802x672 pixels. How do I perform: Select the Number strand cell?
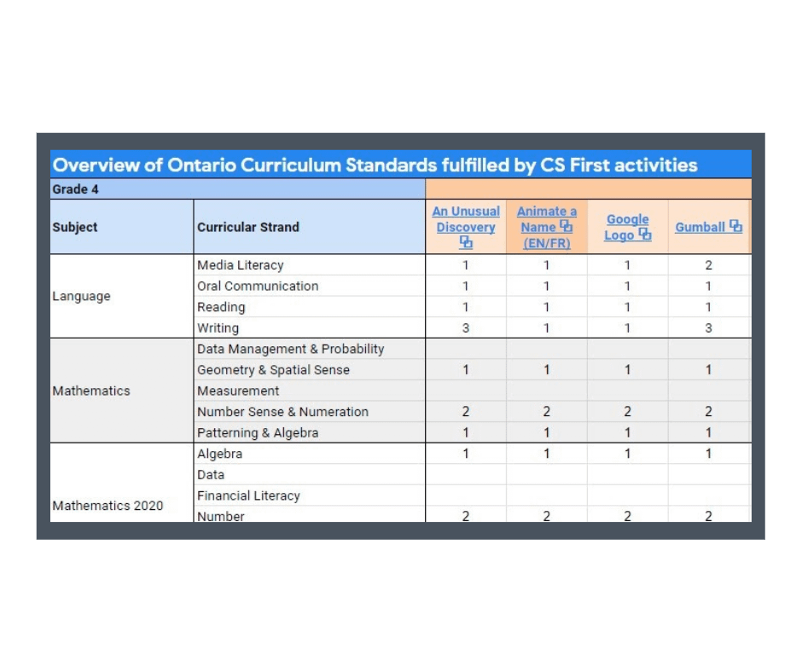(310, 514)
